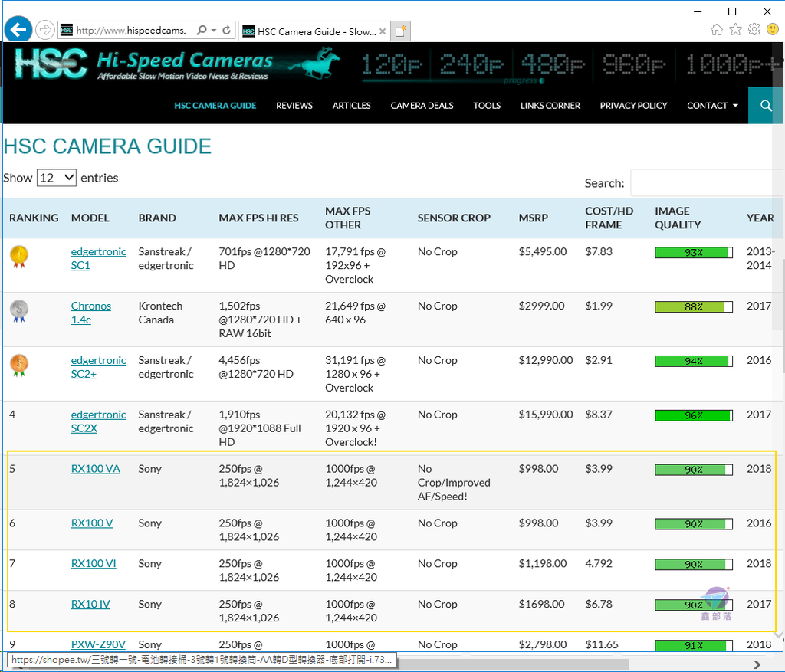Image resolution: width=785 pixels, height=672 pixels.
Task: Click the 94% image quality bar
Action: click(693, 361)
